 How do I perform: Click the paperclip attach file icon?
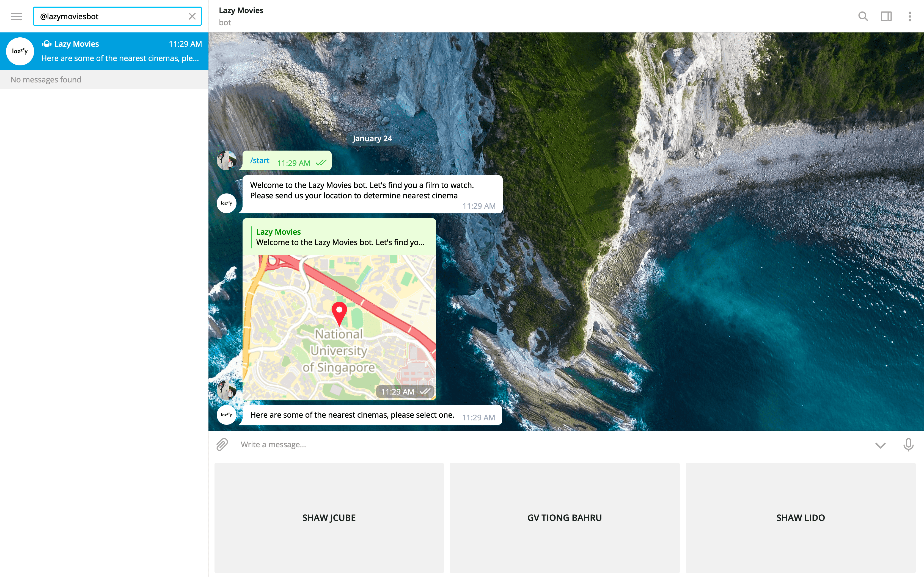(x=222, y=445)
